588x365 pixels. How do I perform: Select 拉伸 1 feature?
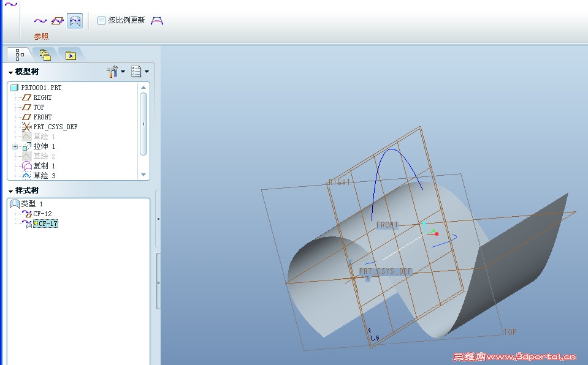click(x=44, y=146)
